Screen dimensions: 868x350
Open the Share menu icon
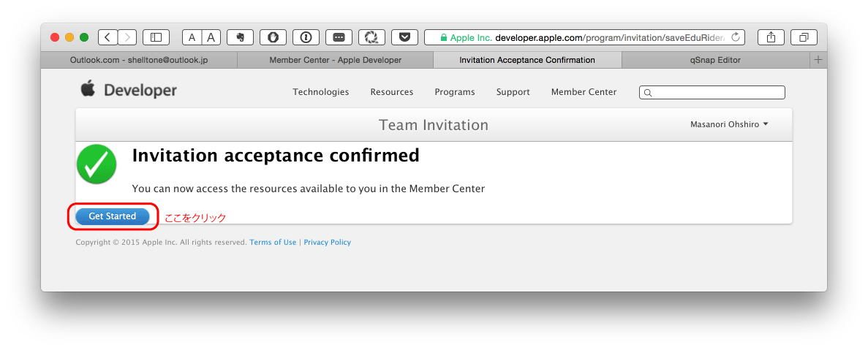(x=771, y=37)
